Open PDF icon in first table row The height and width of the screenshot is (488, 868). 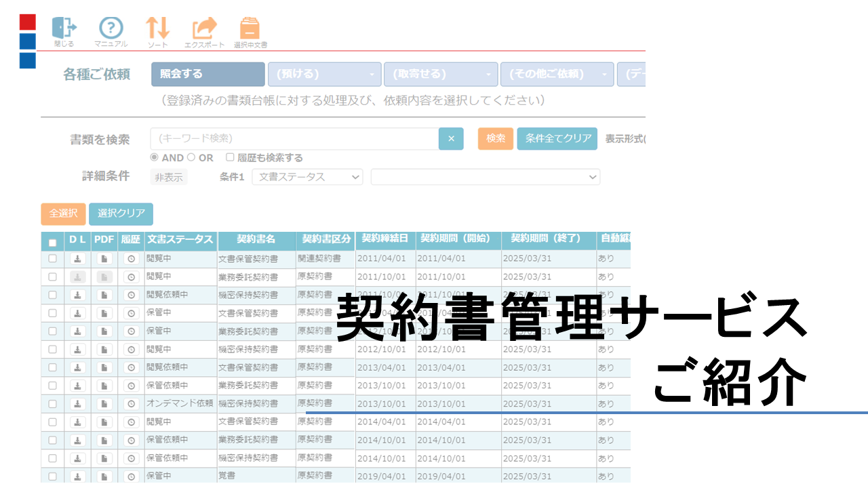(x=104, y=258)
